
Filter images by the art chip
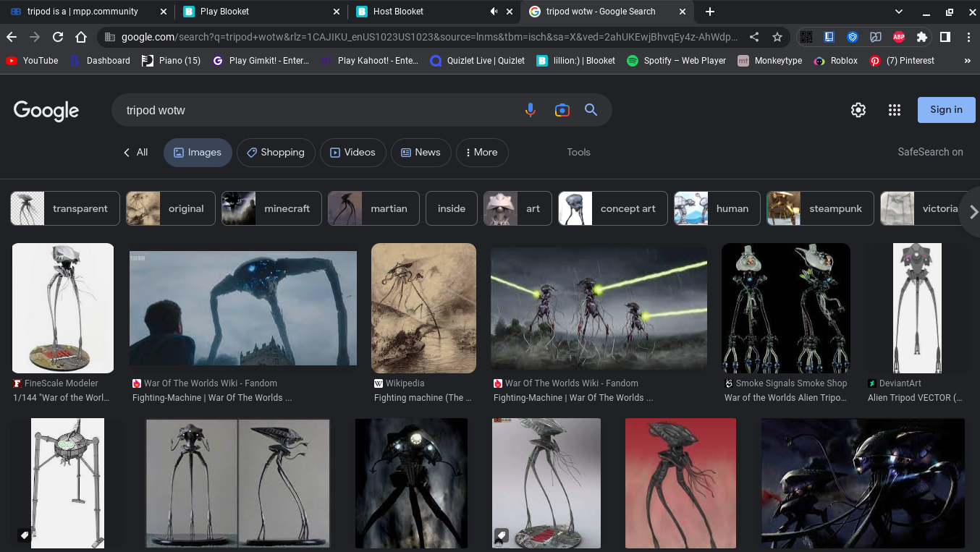(518, 208)
